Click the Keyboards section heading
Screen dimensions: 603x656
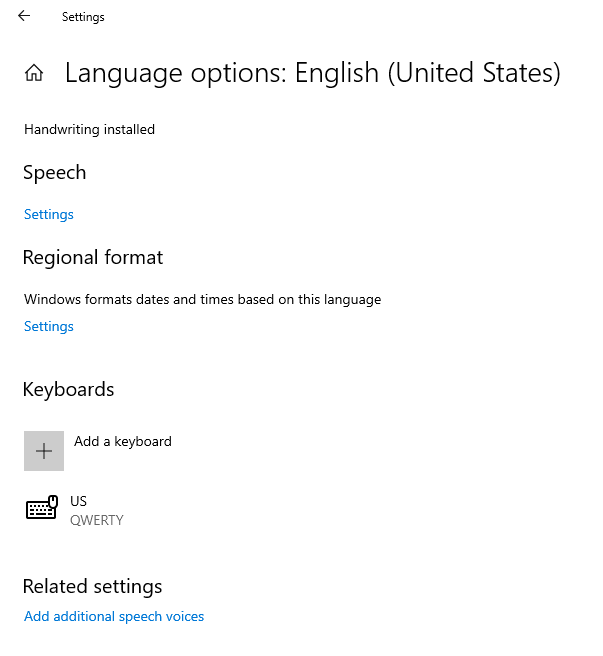(69, 389)
